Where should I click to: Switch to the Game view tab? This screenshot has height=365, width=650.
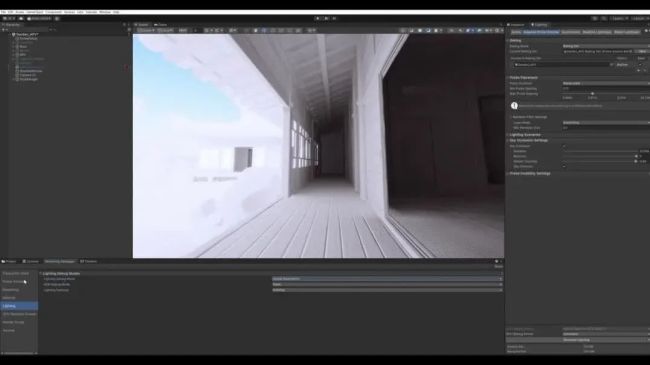pyautogui.click(x=160, y=24)
